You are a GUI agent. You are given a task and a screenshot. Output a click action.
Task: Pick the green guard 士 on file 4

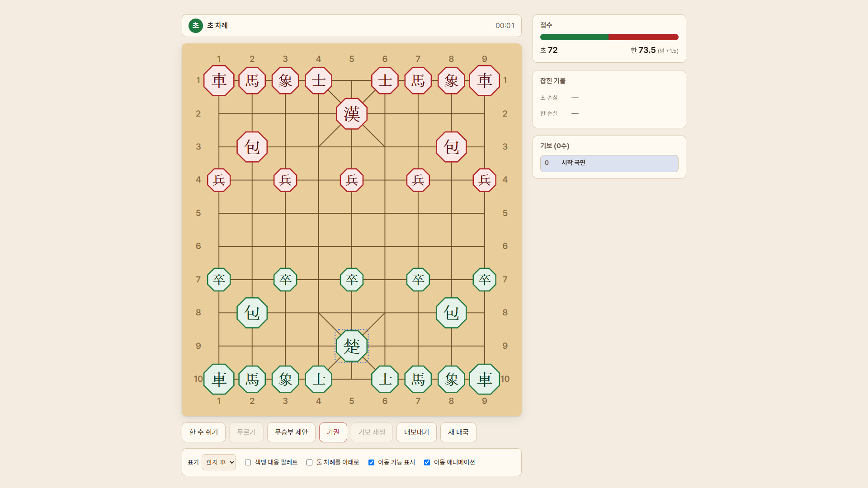tap(319, 379)
